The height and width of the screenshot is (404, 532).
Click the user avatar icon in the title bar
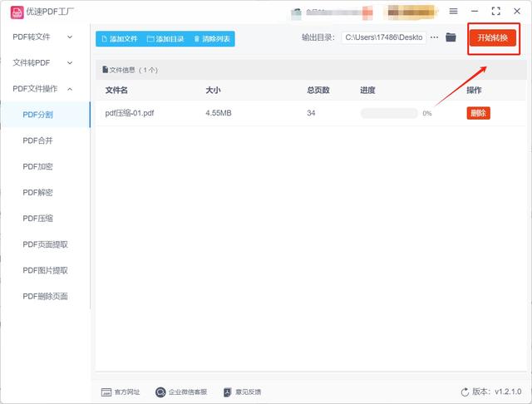click(296, 14)
